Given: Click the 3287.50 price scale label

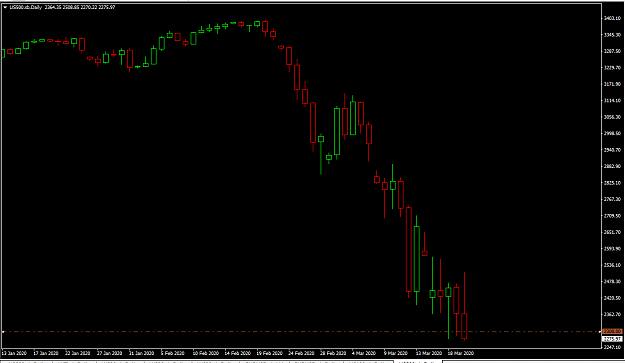Looking at the screenshot, I should [x=613, y=51].
